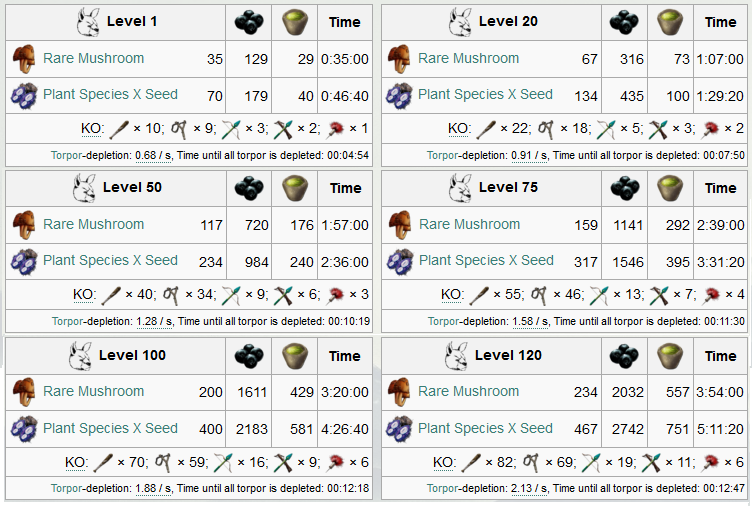Image resolution: width=752 pixels, height=506 pixels.
Task: Click the Rare Mushroom link under Level 1
Action: coord(94,59)
